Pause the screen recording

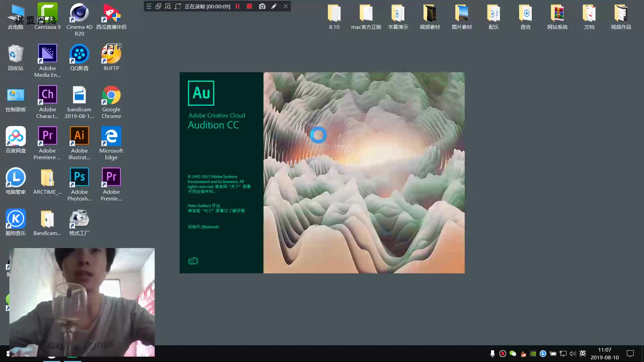(x=237, y=6)
